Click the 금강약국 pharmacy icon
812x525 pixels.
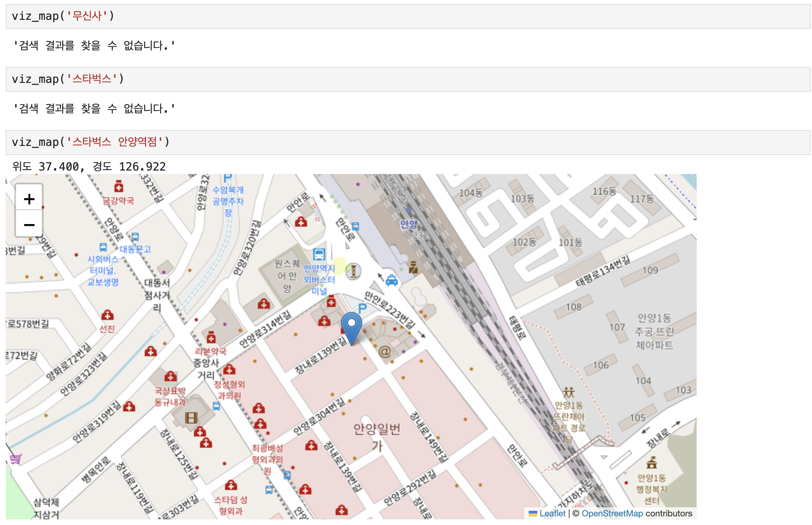[x=118, y=187]
